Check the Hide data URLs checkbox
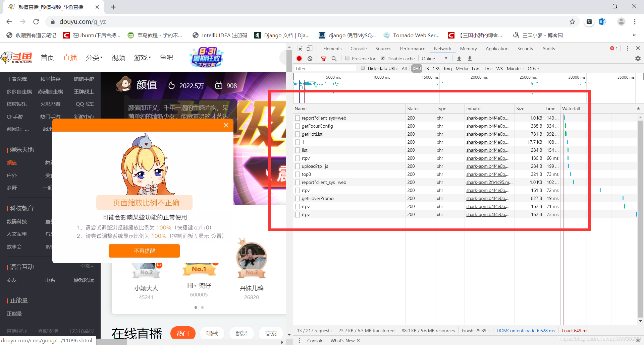 click(x=363, y=68)
